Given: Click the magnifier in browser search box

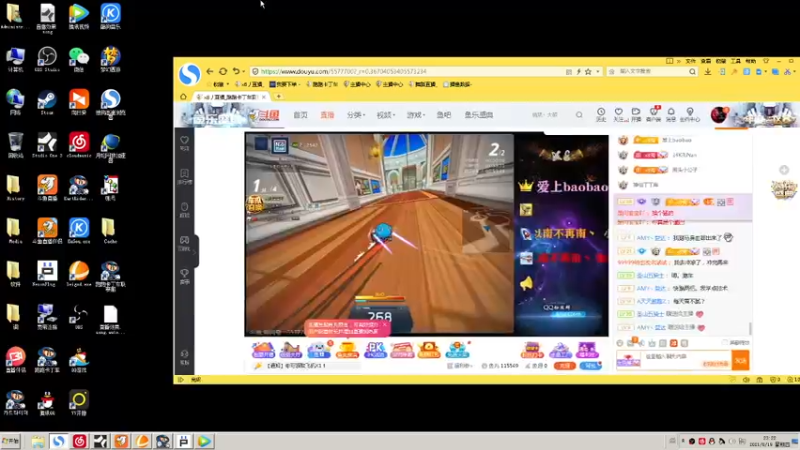Looking at the screenshot, I should pos(692,71).
